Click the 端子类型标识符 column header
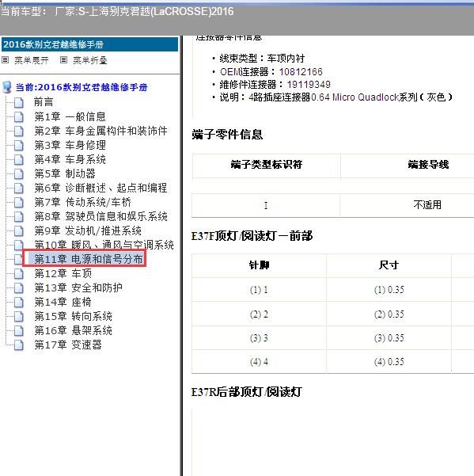 tap(266, 165)
